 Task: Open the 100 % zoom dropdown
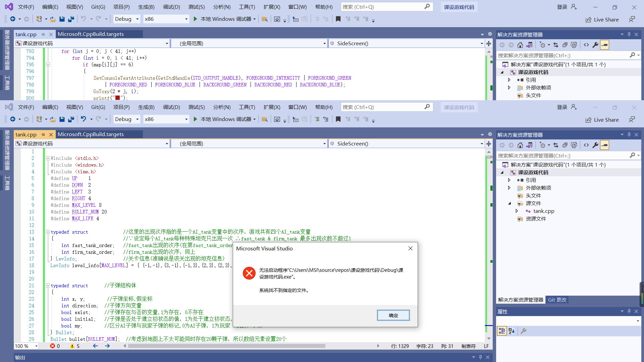[x=36, y=346]
